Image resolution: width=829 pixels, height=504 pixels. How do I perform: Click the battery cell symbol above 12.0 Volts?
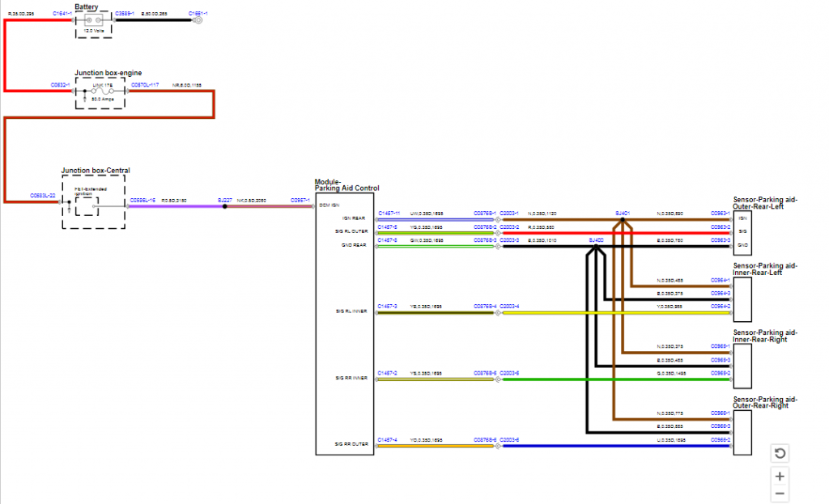coord(94,20)
